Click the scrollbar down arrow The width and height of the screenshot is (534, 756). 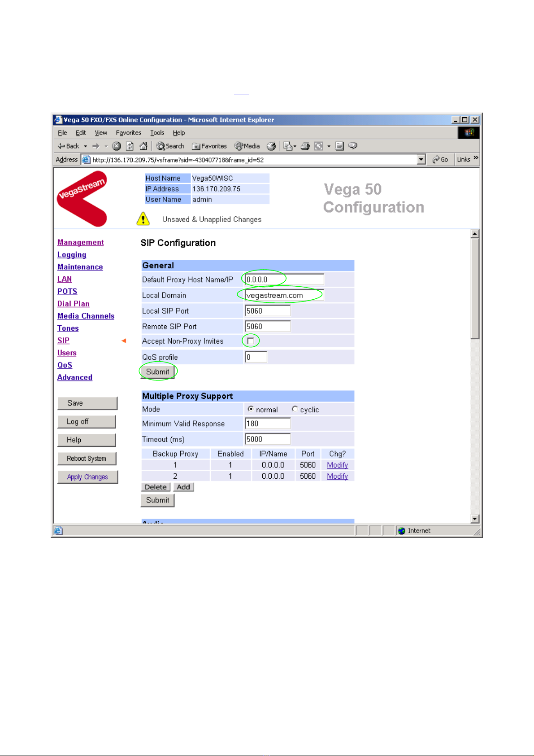point(475,519)
